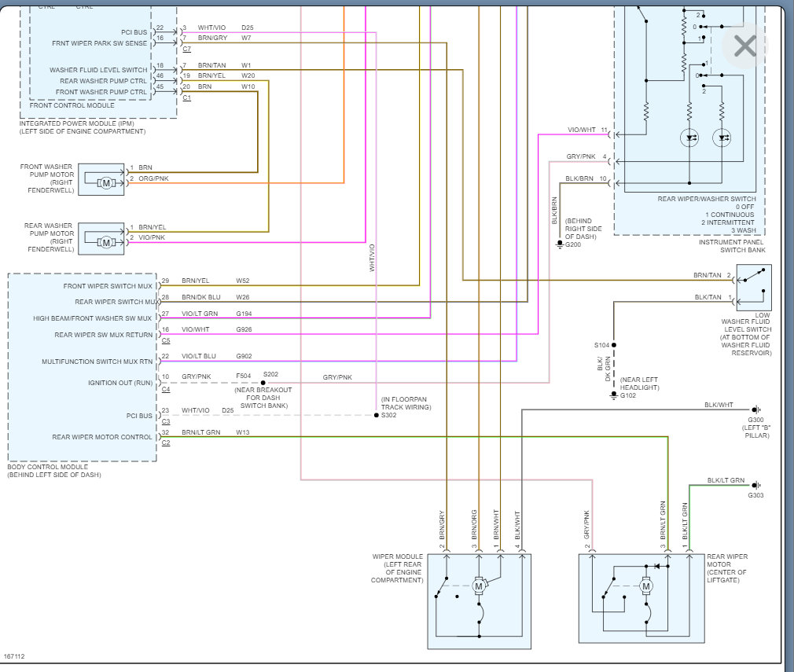Viewport: 794px width, 672px height.
Task: Click the 'BRN/DK BLU W26' wire label
Action: (215, 297)
